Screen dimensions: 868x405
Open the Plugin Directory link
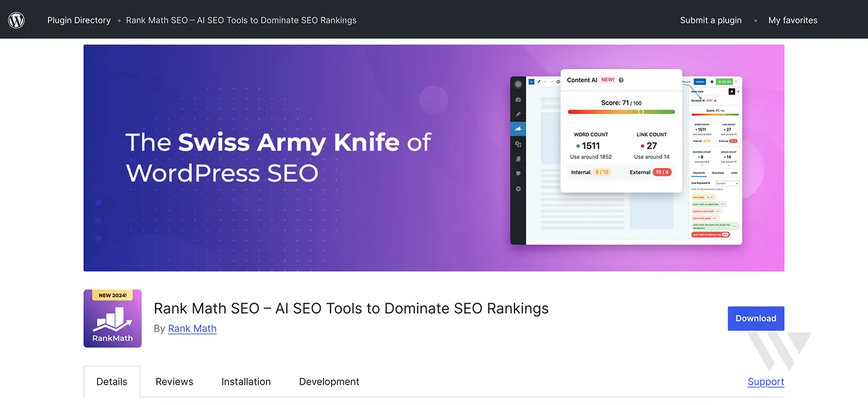[79, 20]
